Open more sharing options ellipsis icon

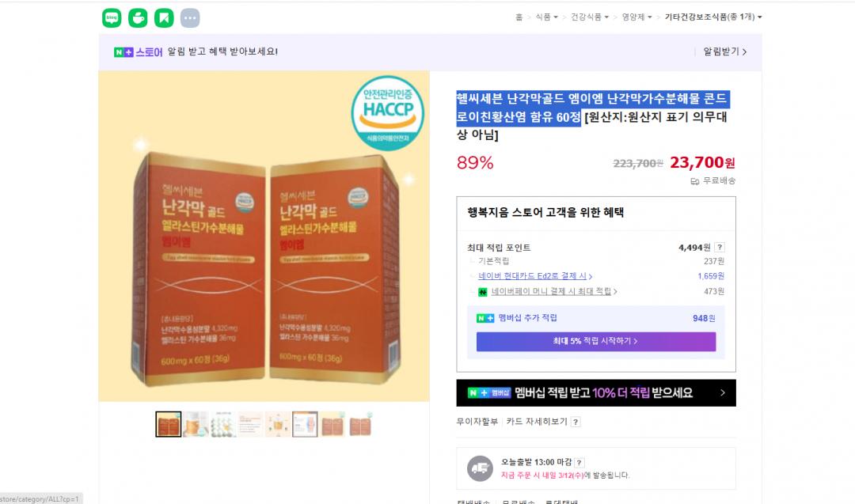tap(190, 18)
